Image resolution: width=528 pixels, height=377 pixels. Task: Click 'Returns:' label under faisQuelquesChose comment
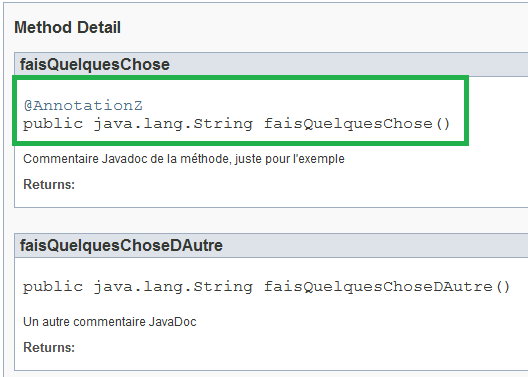pyautogui.click(x=49, y=184)
